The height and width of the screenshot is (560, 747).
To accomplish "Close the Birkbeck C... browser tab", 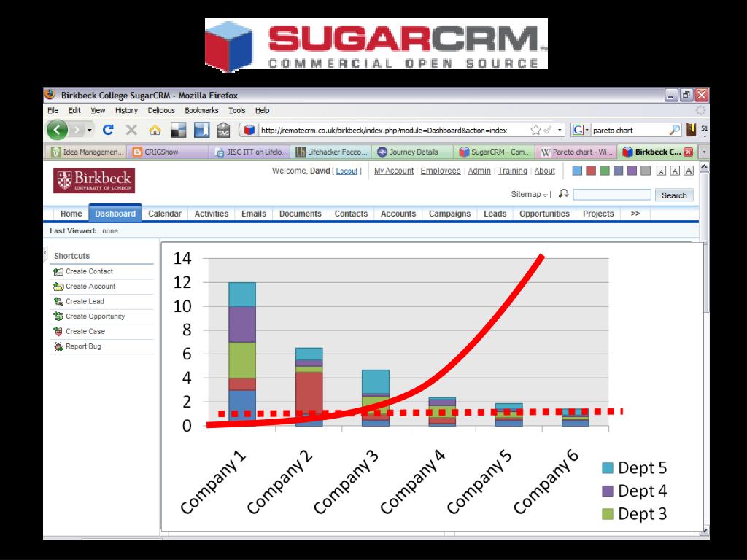I will [x=688, y=152].
